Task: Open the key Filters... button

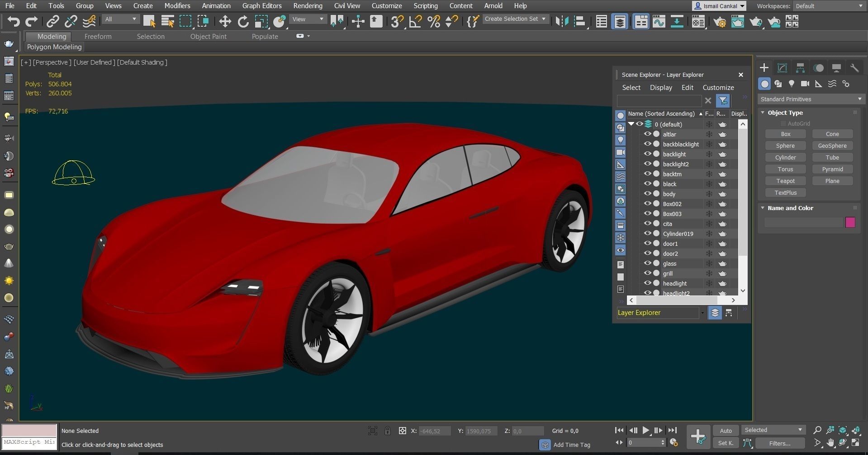Action: click(x=780, y=443)
